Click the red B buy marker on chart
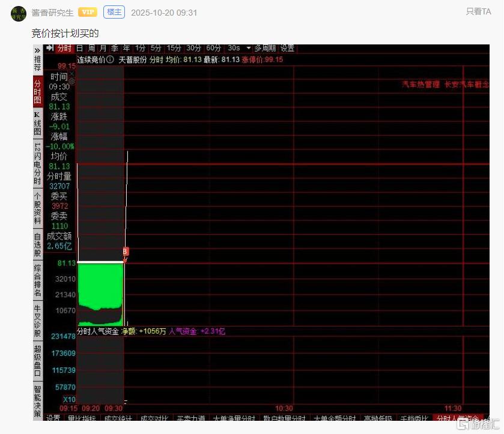Screen dimensions: 504x434 (125, 251)
